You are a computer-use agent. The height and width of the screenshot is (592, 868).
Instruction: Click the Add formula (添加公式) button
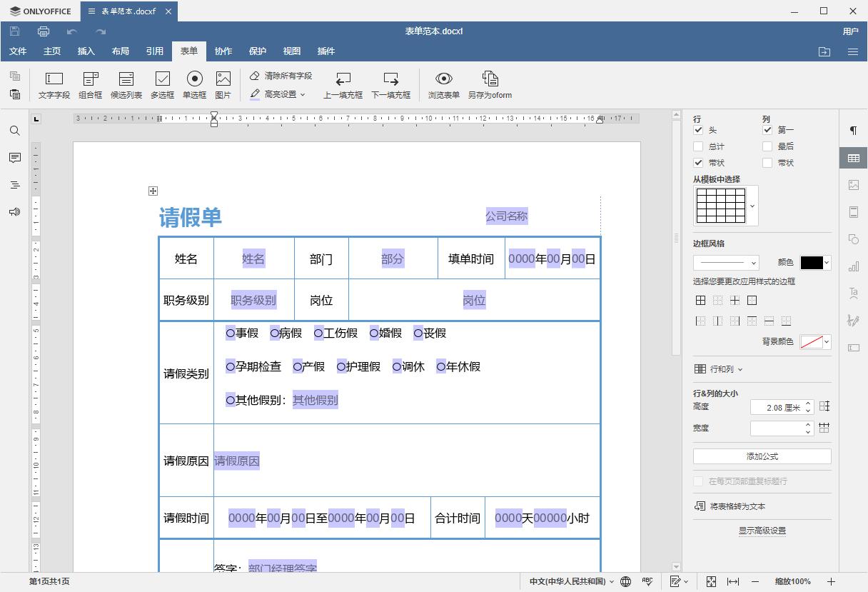[762, 456]
